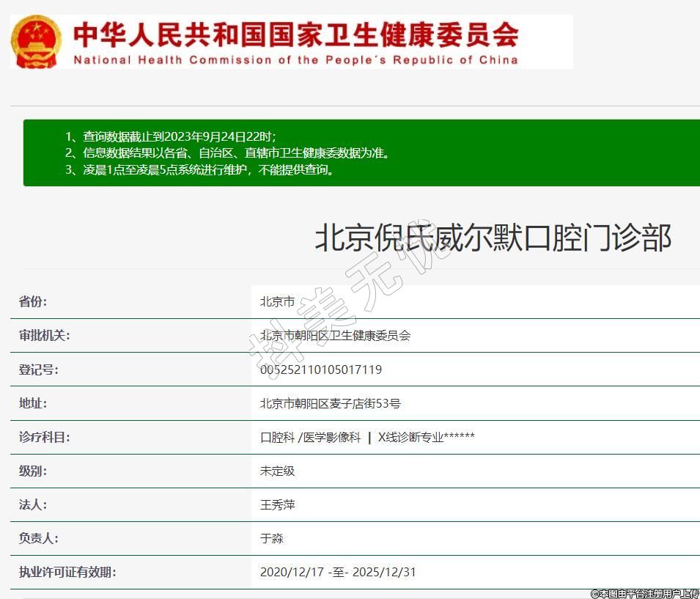This screenshot has width=700, height=599.
Task: Click the 北京市 province value
Action: [277, 302]
